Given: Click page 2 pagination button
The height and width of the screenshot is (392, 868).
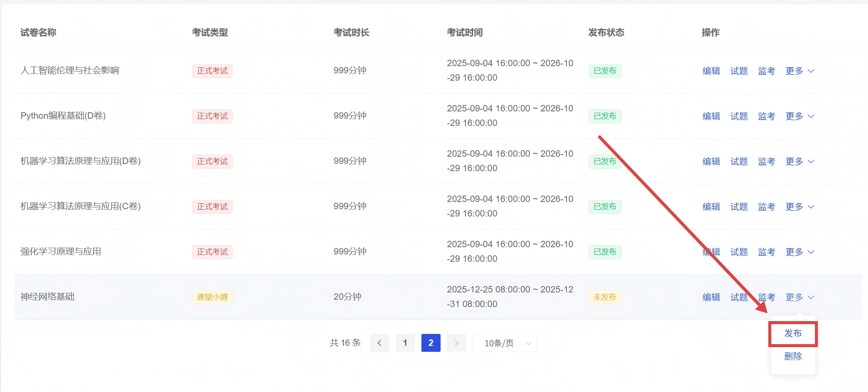Looking at the screenshot, I should coord(430,343).
